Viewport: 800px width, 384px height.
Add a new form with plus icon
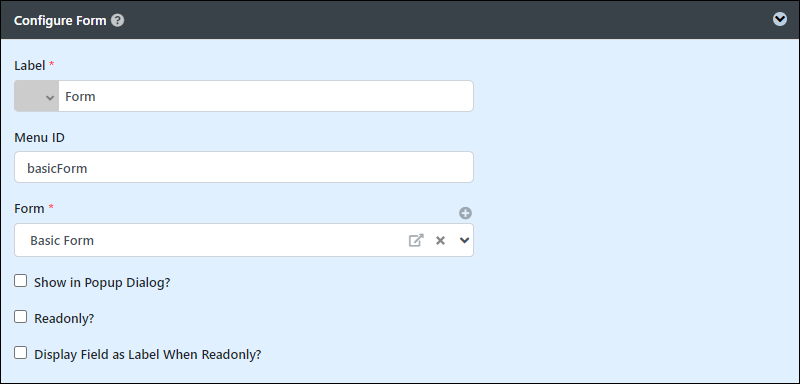point(465,213)
